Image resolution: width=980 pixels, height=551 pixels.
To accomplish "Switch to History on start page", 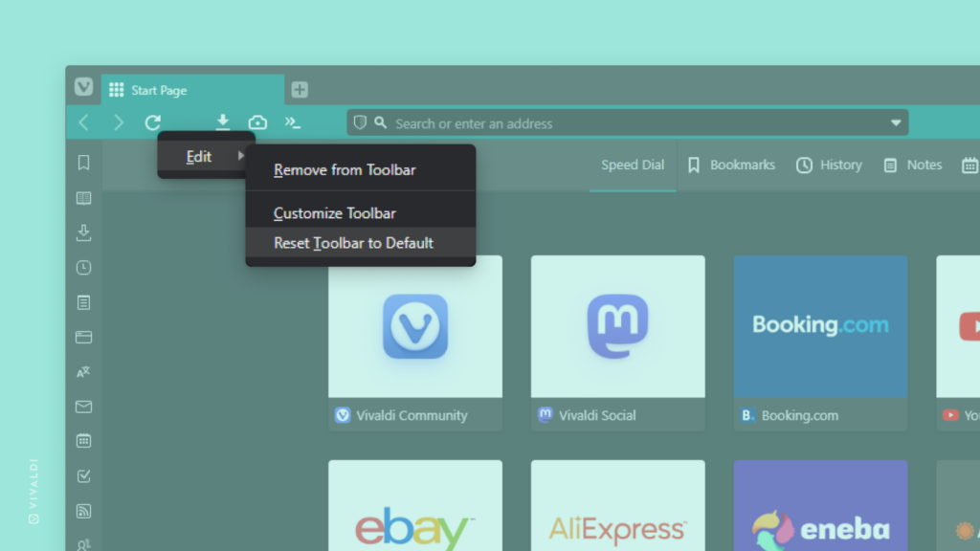I will coord(829,165).
